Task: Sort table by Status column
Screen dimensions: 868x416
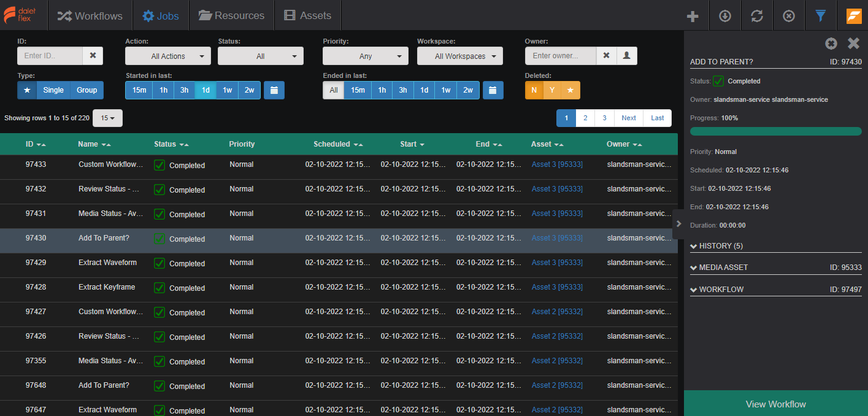Action: (x=171, y=144)
